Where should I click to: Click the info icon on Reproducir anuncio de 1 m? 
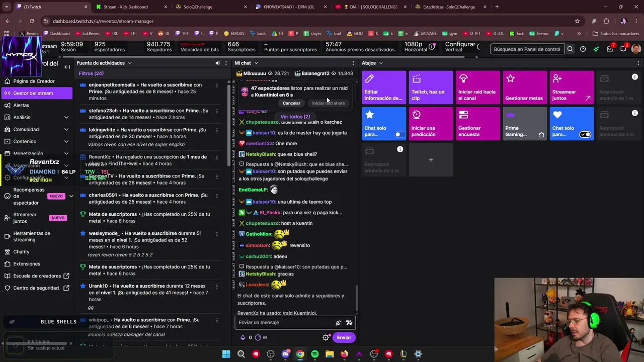635,77
